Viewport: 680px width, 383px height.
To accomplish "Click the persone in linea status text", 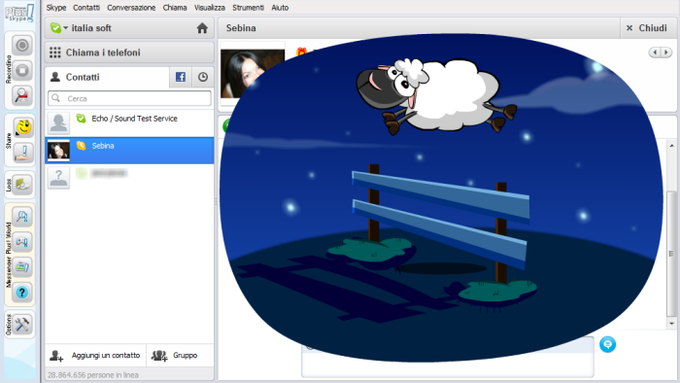I will [x=93, y=375].
